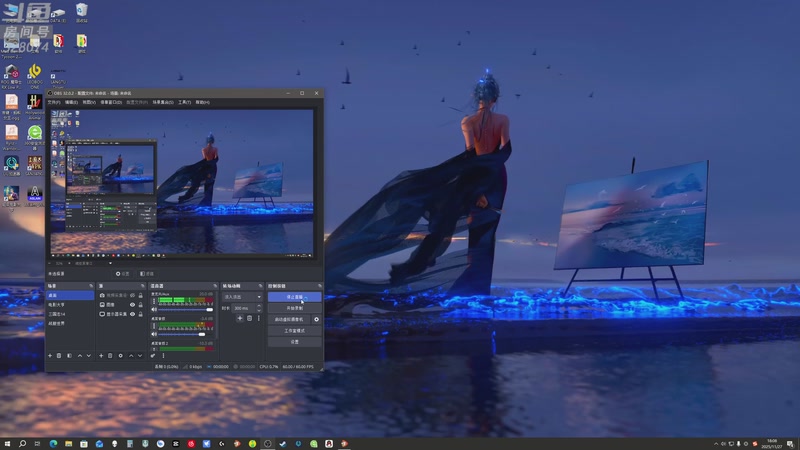Click source properties button in source toolbar
The width and height of the screenshot is (800, 450).
[122, 274]
